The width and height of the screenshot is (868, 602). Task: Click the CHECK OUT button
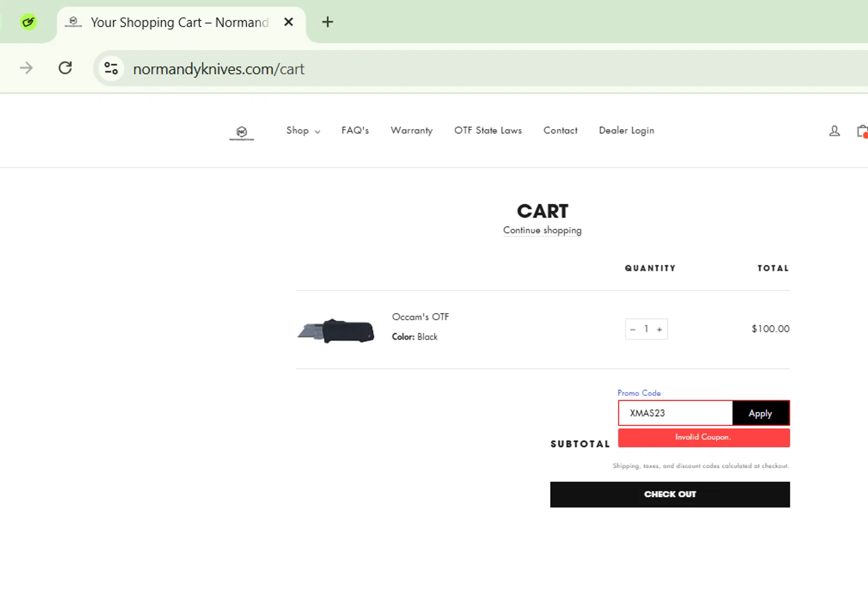pos(670,494)
